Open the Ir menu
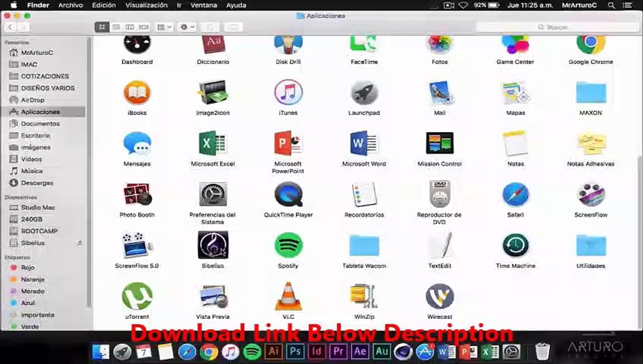 (x=179, y=5)
